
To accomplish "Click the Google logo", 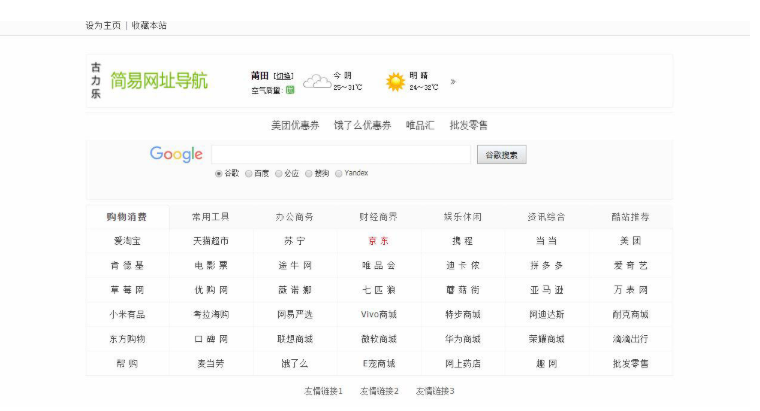I will [176, 154].
